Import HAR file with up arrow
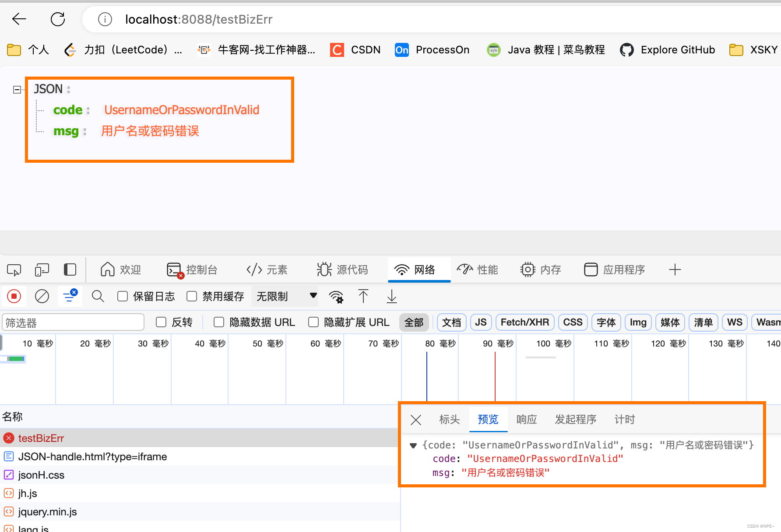The image size is (781, 532). point(363,297)
